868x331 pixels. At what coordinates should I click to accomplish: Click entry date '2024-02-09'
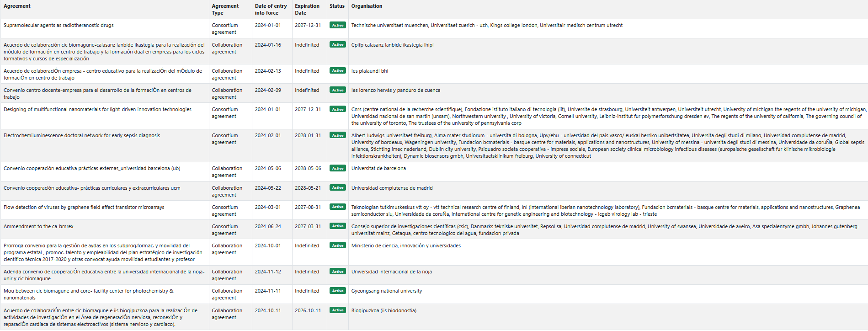click(268, 90)
